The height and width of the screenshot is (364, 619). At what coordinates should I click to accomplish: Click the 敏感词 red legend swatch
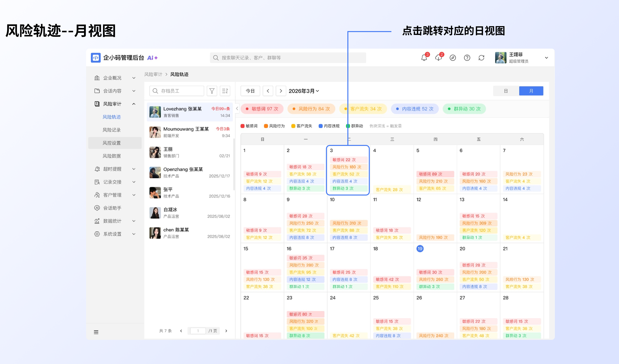tap(242, 126)
